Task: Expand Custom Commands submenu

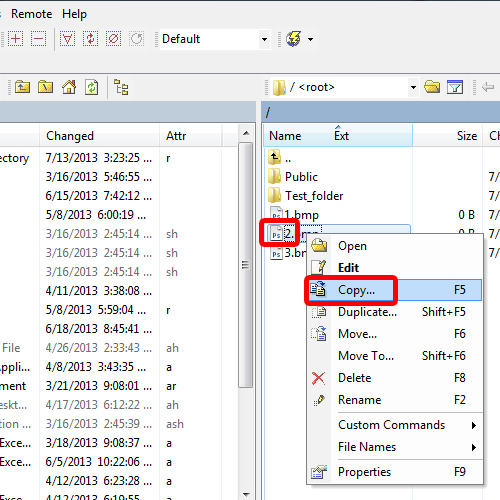Action: coord(395,425)
